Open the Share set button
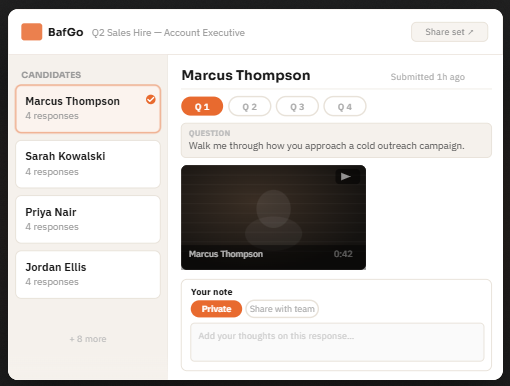Image resolution: width=510 pixels, height=386 pixels. 449,32
